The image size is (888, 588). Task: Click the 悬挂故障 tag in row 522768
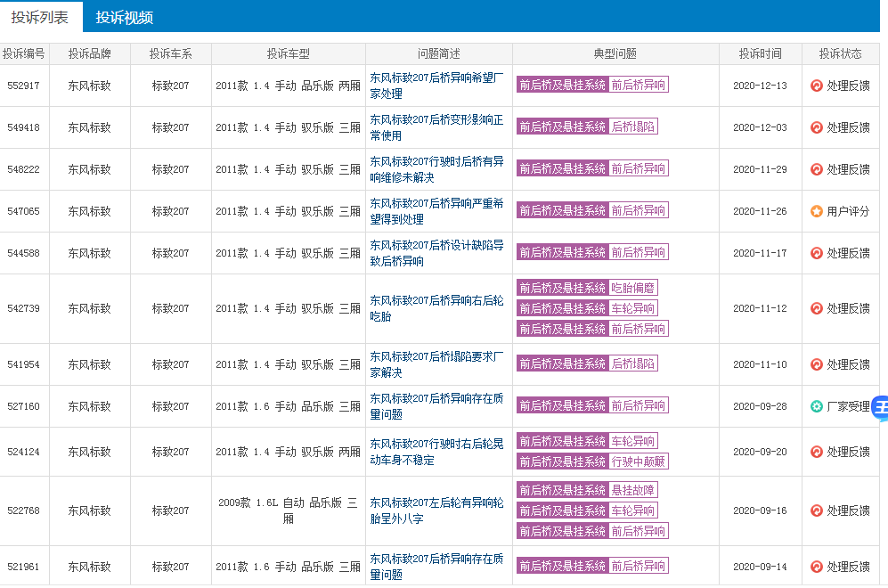click(x=633, y=490)
